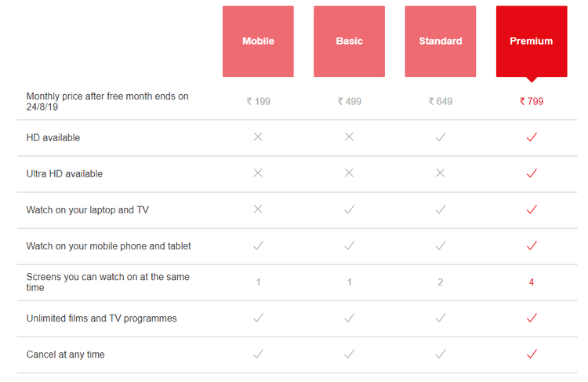Screen dimensions: 588x382
Task: Click red Ultra HD checkmark for Premium
Action: point(532,173)
